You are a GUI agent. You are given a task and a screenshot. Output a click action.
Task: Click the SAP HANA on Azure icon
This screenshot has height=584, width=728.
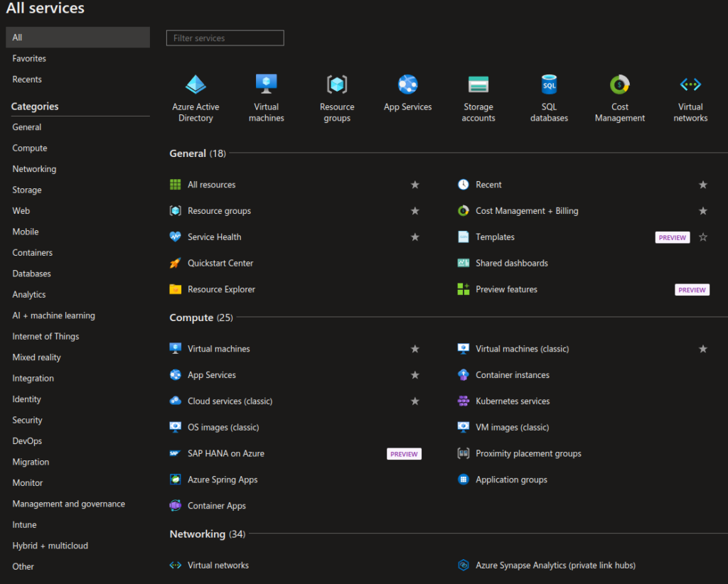(176, 454)
